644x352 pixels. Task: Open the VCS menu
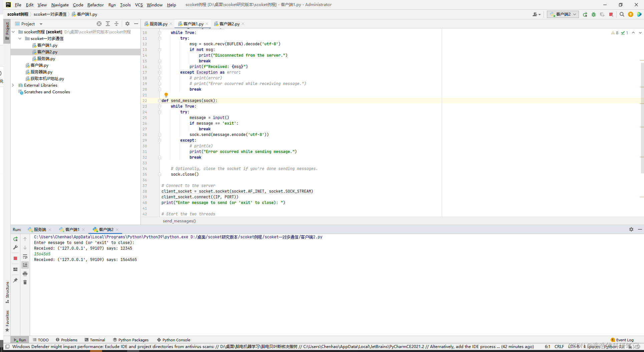[x=139, y=5]
